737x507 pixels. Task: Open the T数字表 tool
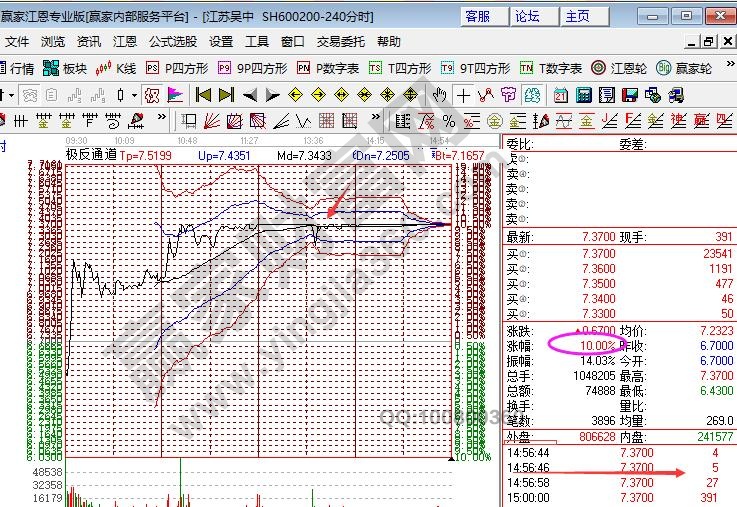551,68
